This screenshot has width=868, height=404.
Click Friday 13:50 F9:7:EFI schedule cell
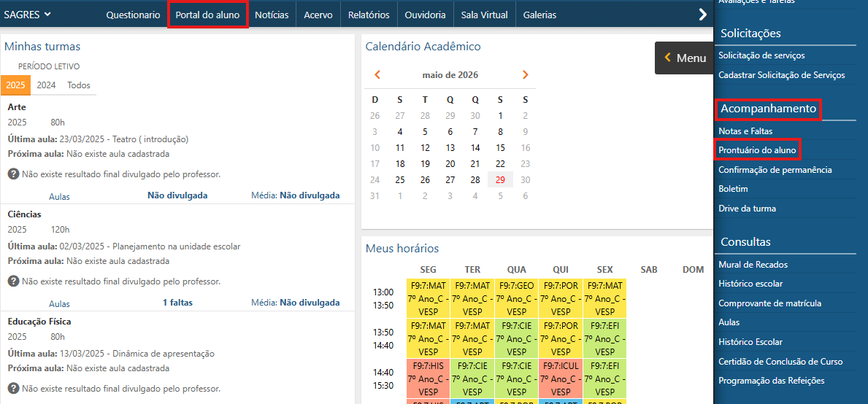(x=605, y=338)
